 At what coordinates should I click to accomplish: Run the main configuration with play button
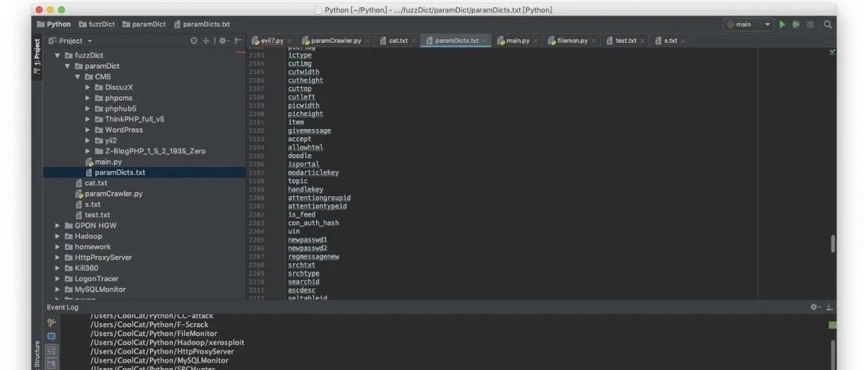(x=783, y=24)
